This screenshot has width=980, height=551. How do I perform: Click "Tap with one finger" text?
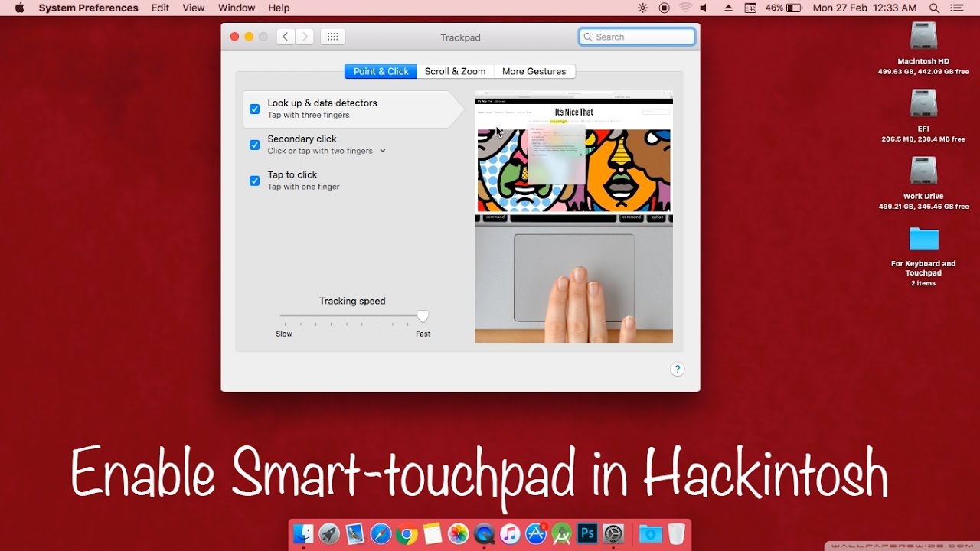[x=304, y=187]
